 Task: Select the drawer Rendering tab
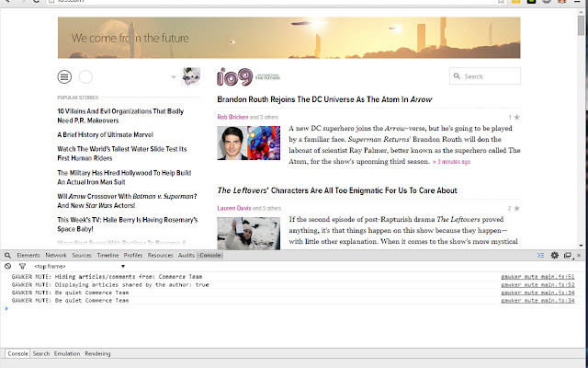click(97, 353)
